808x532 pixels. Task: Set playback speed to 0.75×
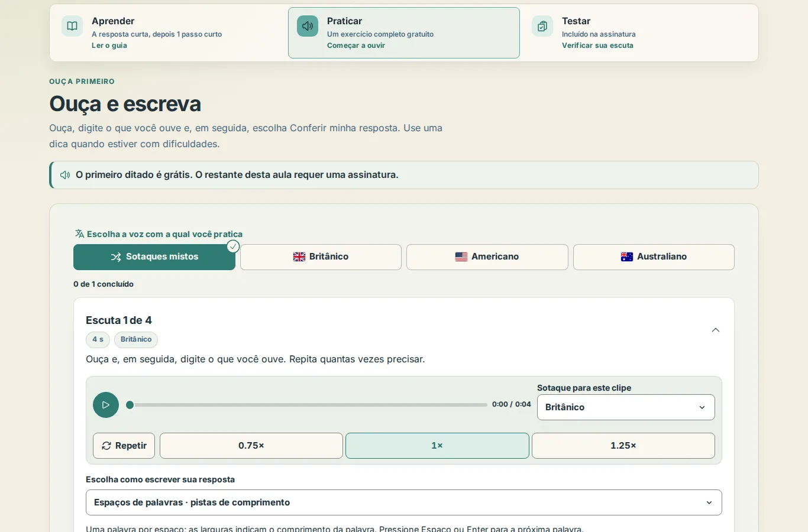[251, 446]
